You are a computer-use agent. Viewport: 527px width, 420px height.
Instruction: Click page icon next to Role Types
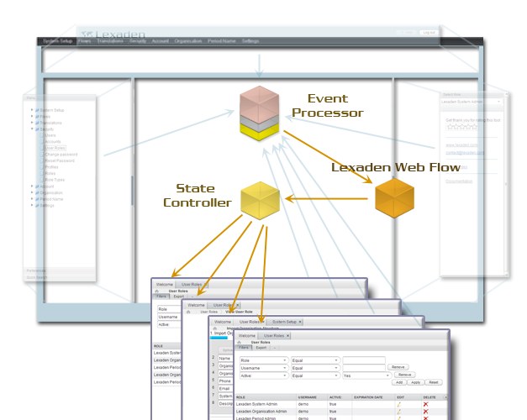[x=42, y=180]
